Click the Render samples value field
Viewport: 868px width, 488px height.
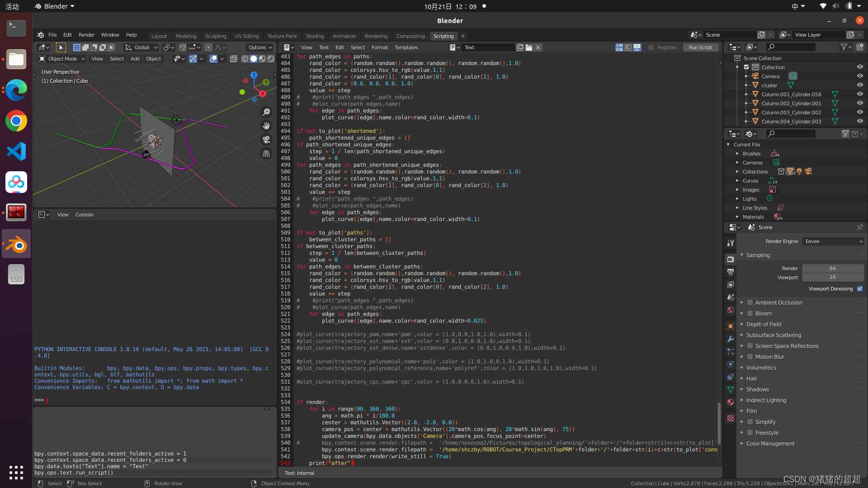pos(832,268)
